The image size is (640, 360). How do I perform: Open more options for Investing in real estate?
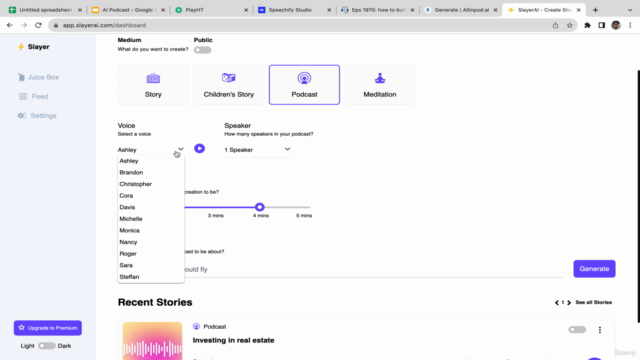tap(600, 330)
